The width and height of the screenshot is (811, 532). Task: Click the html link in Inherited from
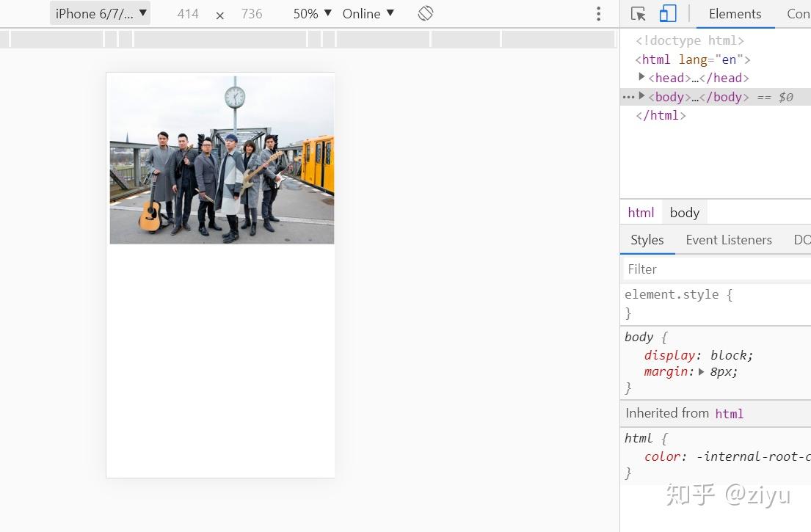coord(730,414)
